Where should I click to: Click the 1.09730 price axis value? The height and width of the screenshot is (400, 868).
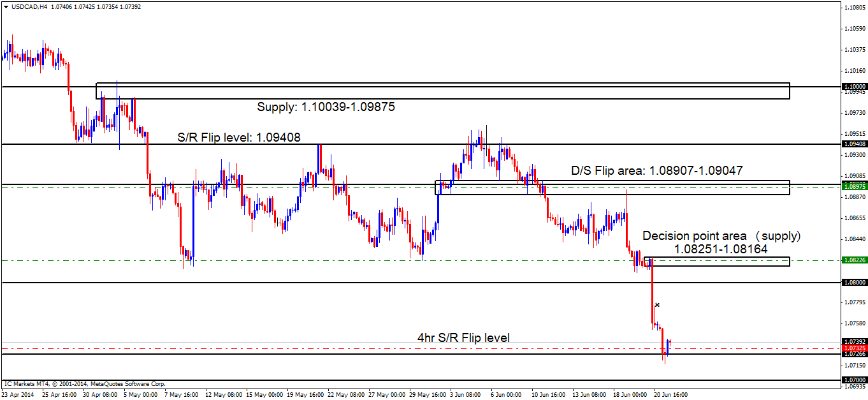[x=854, y=113]
